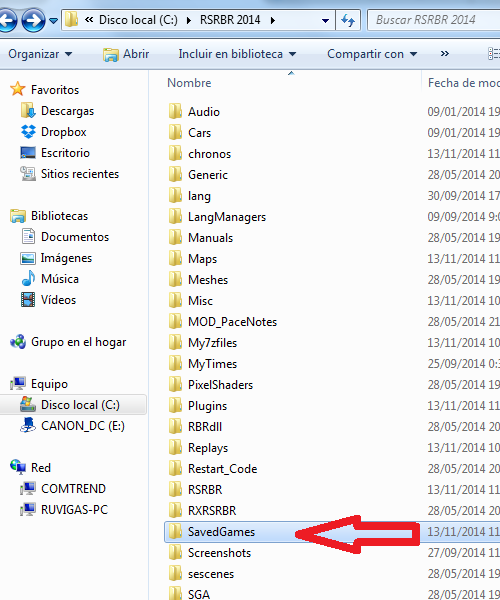The width and height of the screenshot is (500, 600).
Task: Click the Back navigation arrow button
Action: [7, 20]
